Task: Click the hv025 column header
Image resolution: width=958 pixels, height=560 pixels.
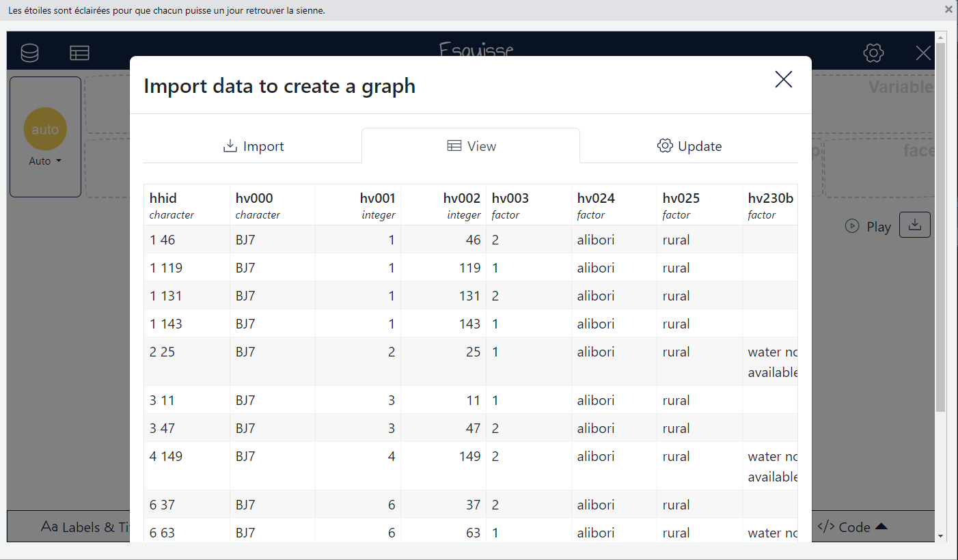Action: 700,205
